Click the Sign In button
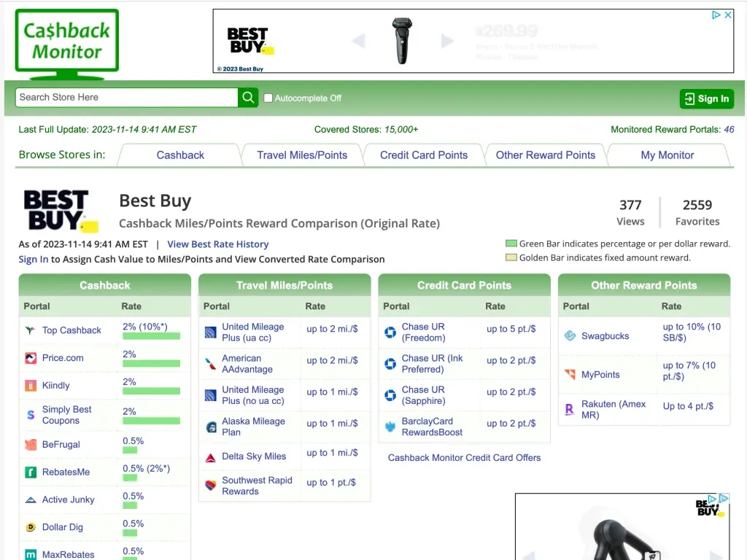Screen dimensions: 747x560 706,98
